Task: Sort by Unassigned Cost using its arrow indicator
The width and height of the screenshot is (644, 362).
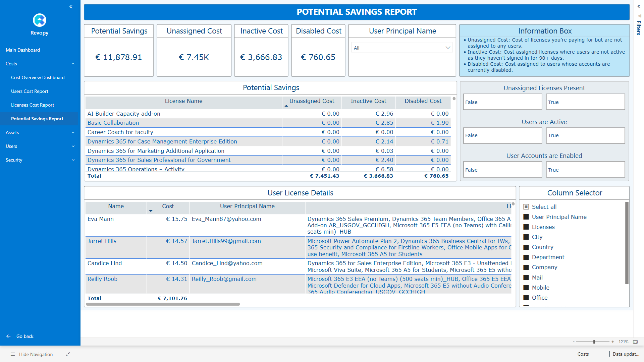Action: [x=286, y=106]
